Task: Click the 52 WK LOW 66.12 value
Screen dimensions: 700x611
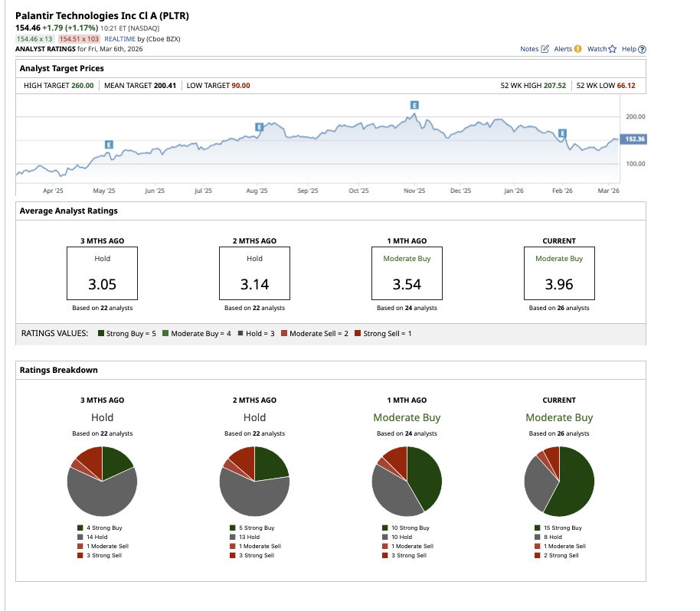Action: [626, 85]
